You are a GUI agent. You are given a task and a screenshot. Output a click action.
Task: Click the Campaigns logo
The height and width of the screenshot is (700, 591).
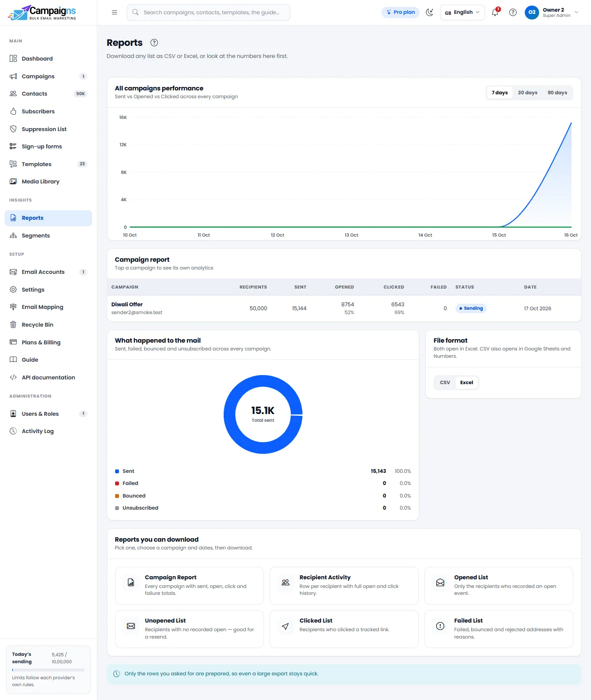pyautogui.click(x=42, y=13)
